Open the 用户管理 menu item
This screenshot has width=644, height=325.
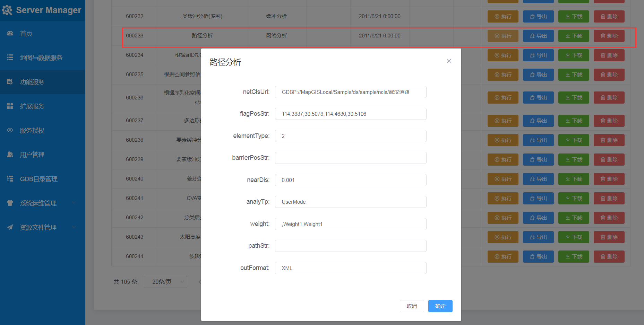pos(42,155)
